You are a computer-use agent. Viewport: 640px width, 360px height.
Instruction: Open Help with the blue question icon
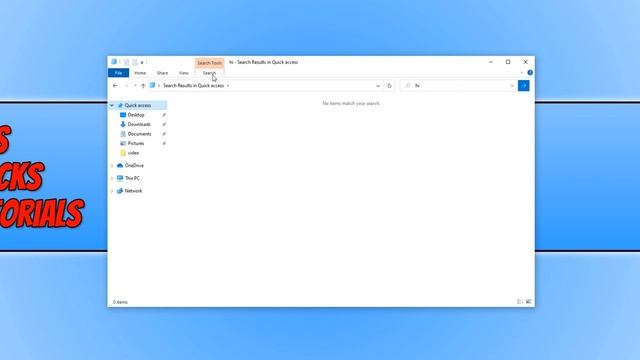coord(530,73)
